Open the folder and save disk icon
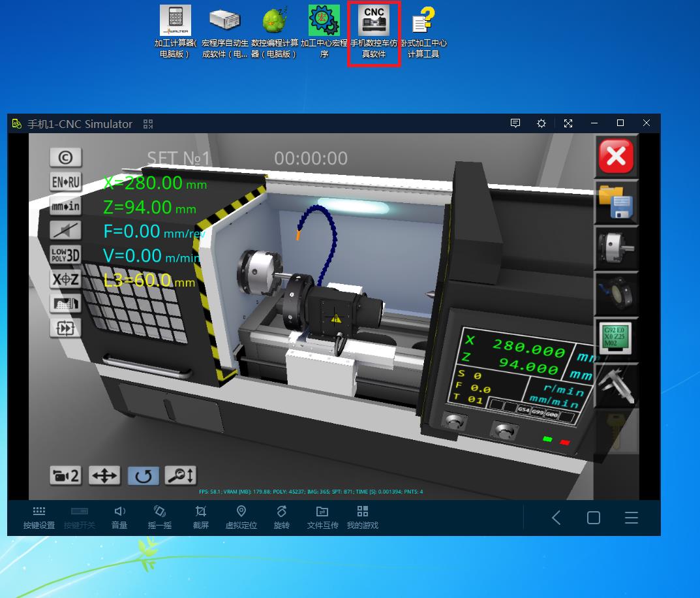This screenshot has height=598, width=700. pyautogui.click(x=616, y=202)
